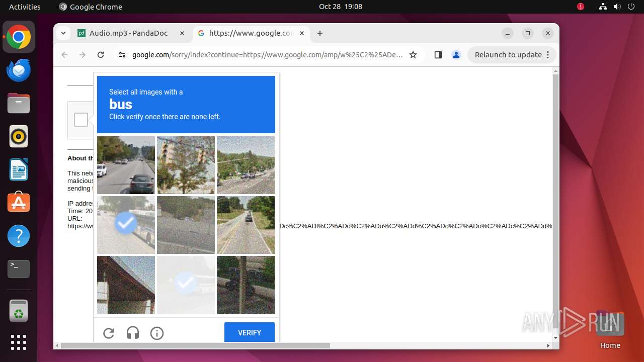
Task: Launch Rhythmbox from the dock
Action: [19, 136]
